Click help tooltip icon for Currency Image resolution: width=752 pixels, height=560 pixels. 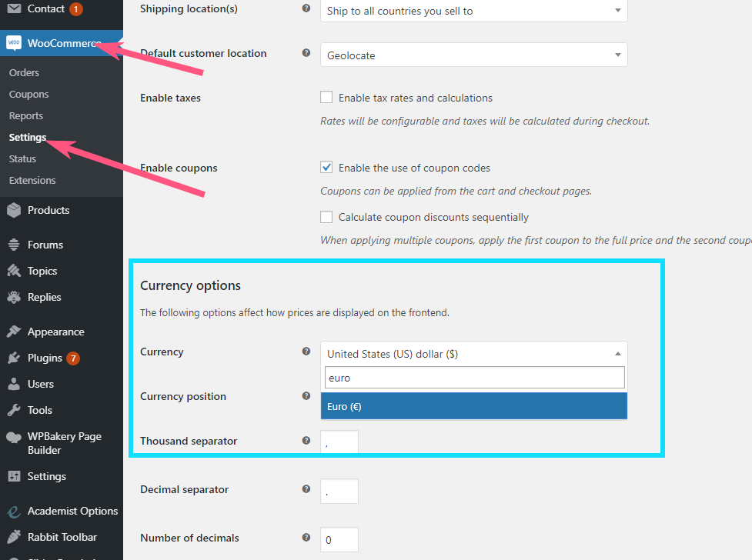306,351
